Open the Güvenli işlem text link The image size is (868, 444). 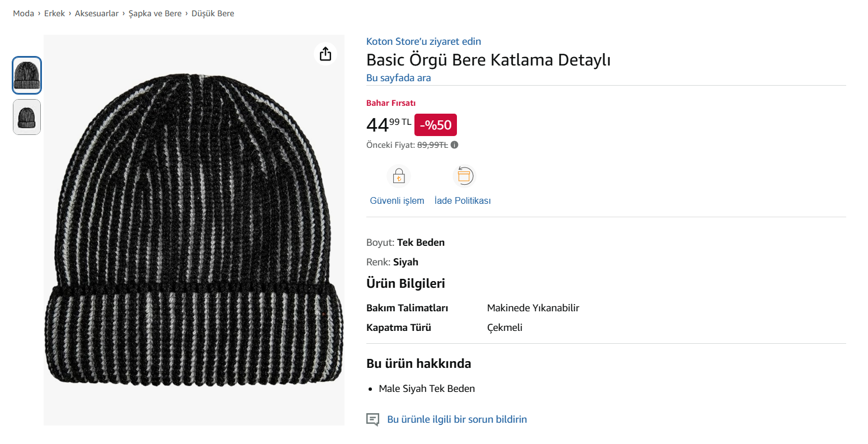point(397,200)
